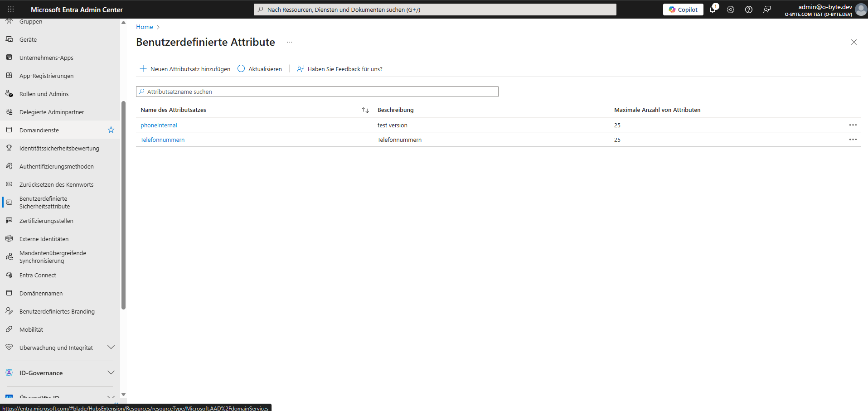The width and height of the screenshot is (868, 411).
Task: Click the sidebar vertical scrollbar
Action: click(123, 204)
